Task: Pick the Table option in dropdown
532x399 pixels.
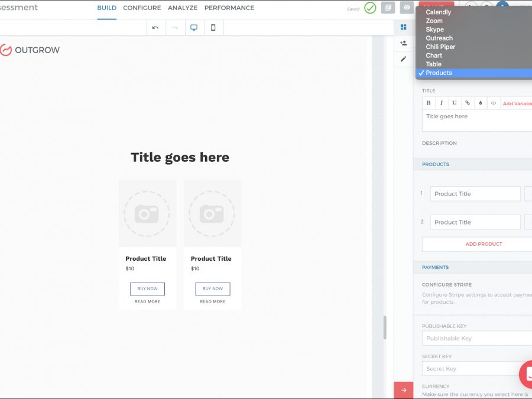Action: [433, 64]
